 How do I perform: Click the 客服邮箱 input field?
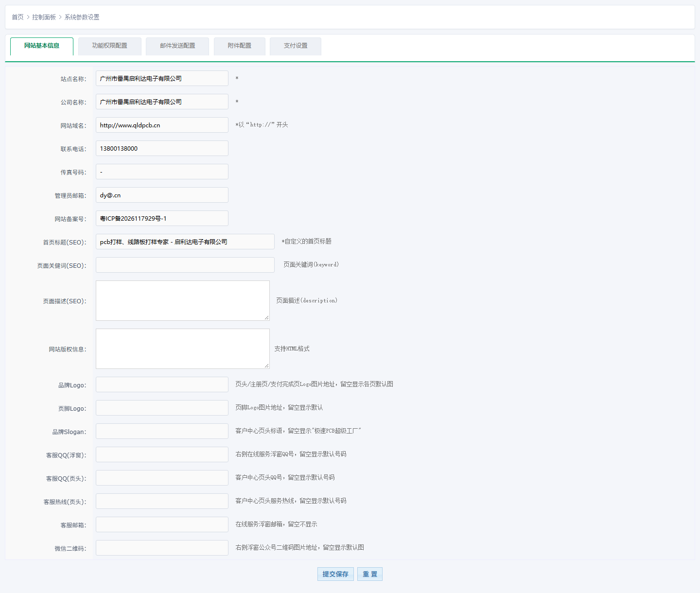pyautogui.click(x=162, y=524)
